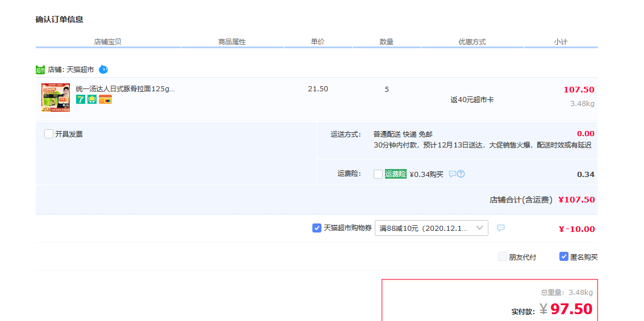Click the green 超市 Tmall supermarket logo
The image size is (644, 321).
point(40,70)
